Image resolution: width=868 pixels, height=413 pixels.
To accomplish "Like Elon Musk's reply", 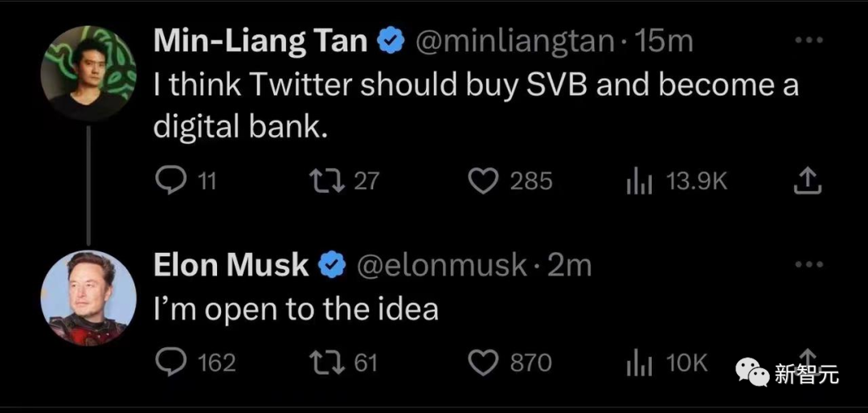I will point(484,363).
